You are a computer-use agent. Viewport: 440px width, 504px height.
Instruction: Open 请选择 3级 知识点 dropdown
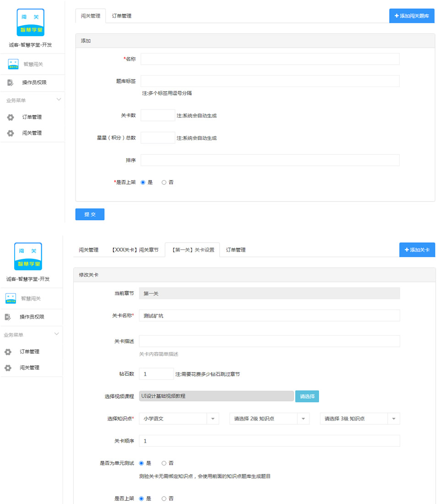(360, 418)
